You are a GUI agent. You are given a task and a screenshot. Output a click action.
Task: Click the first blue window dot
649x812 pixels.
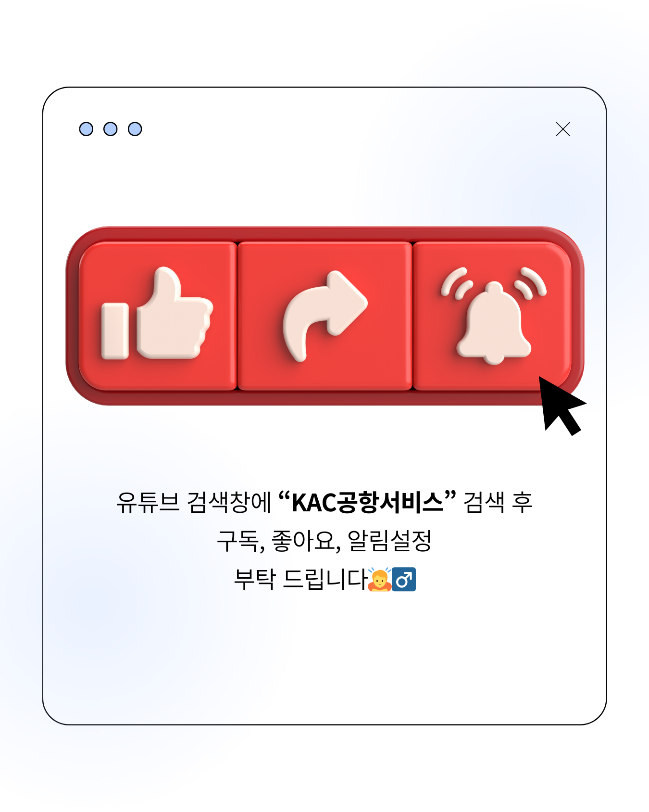coord(86,129)
